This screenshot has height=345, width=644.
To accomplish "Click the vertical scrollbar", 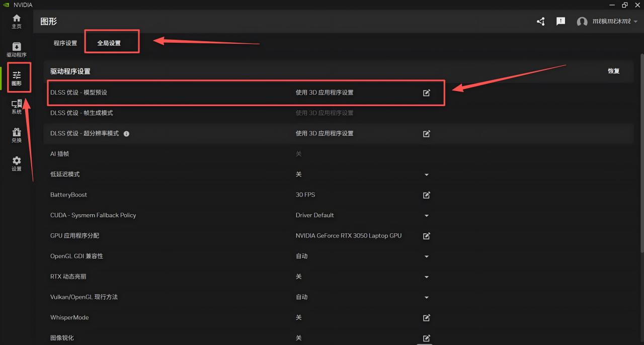I will [x=641, y=153].
